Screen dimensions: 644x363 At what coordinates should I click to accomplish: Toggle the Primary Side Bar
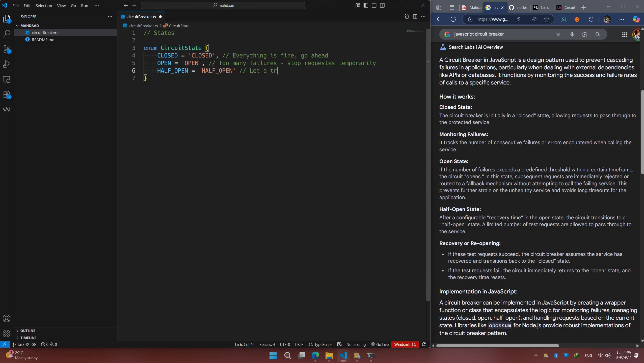(366, 5)
